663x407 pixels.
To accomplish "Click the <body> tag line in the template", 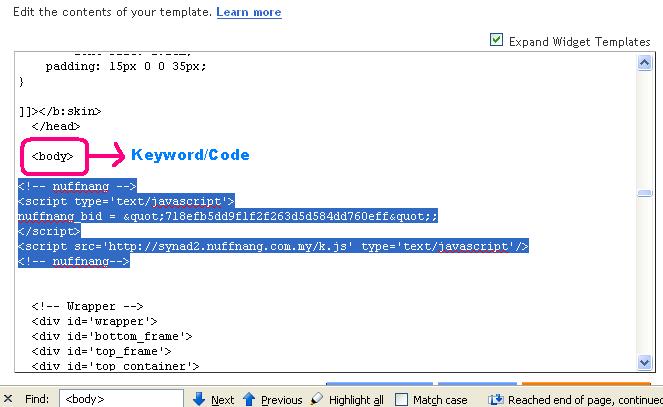I will point(52,156).
